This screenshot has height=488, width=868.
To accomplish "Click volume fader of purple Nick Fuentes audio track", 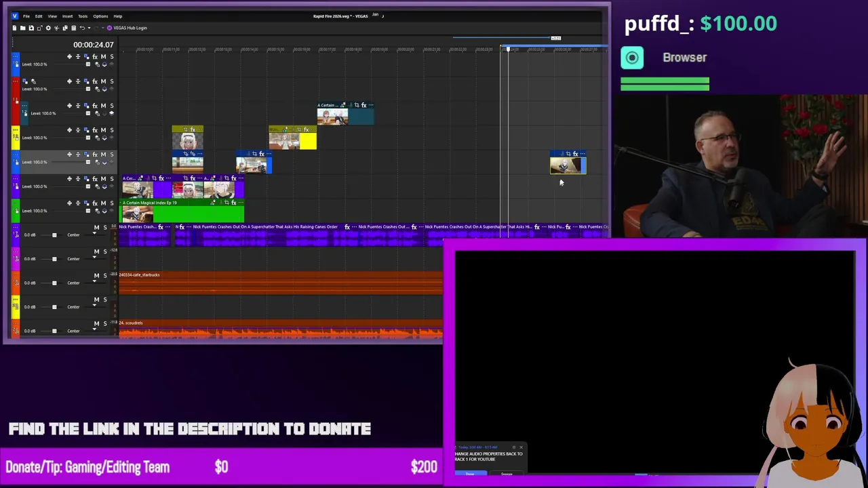I will point(54,235).
